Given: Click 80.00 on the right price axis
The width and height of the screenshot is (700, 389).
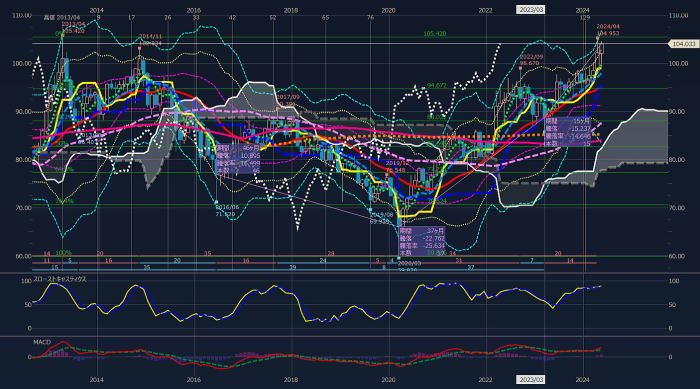Looking at the screenshot, I should (x=678, y=160).
